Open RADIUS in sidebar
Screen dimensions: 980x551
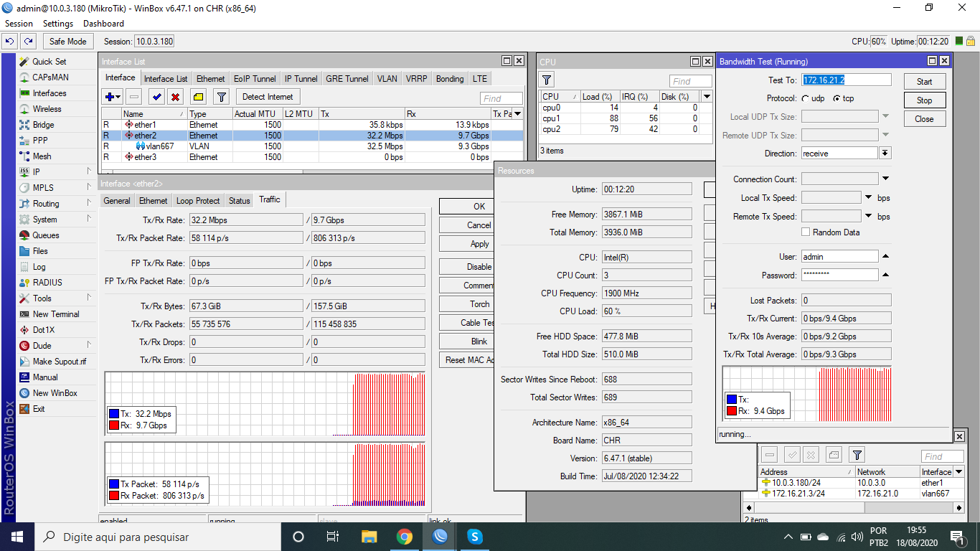point(47,283)
